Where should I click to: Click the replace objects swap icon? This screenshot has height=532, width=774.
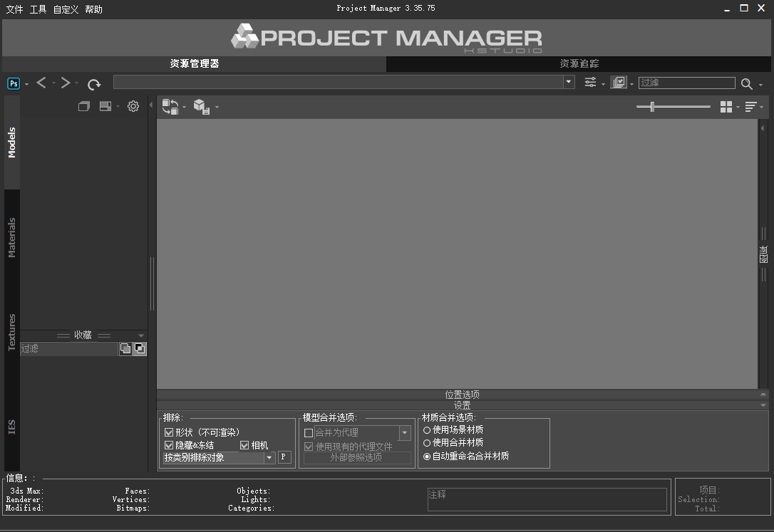[x=170, y=107]
